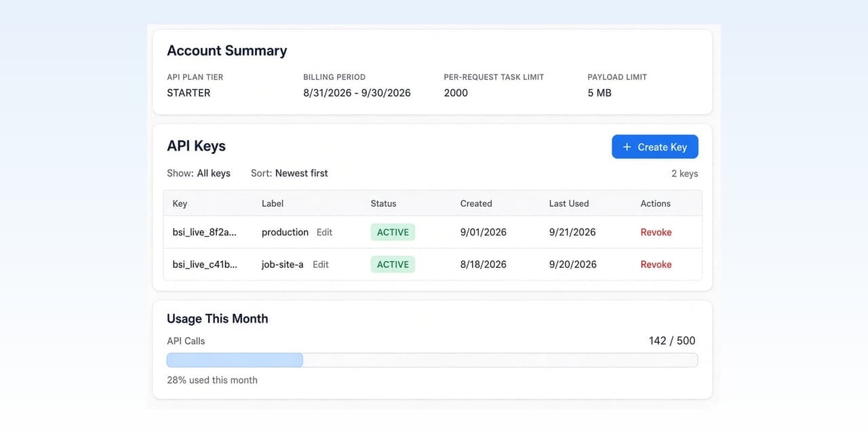Click the ACTIVE badge for production
Screen dimensions: 868x434
coord(393,233)
